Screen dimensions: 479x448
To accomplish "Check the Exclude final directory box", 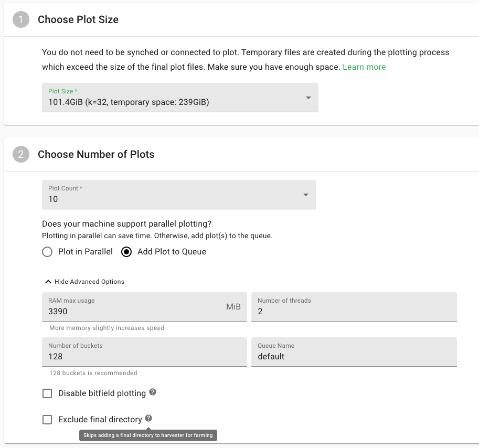I will tap(47, 420).
